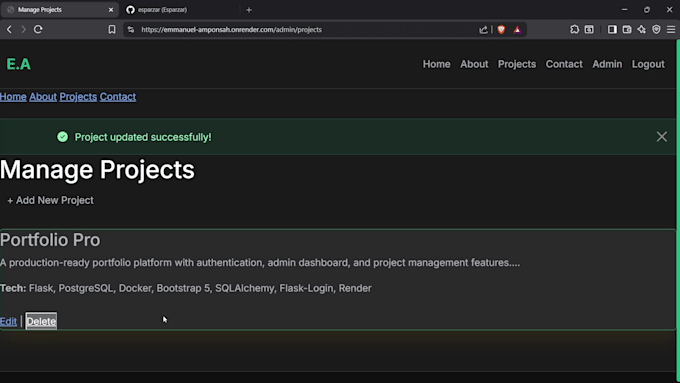
Task: Open a new tab with plus button
Action: pyautogui.click(x=249, y=10)
